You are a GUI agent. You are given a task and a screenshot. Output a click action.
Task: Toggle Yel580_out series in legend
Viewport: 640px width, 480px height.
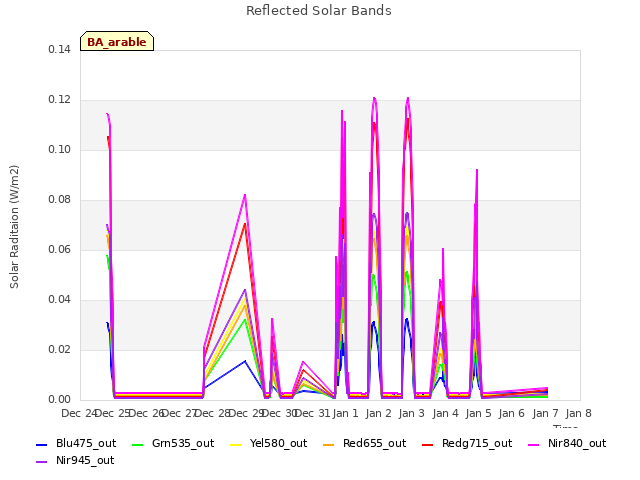pyautogui.click(x=269, y=443)
